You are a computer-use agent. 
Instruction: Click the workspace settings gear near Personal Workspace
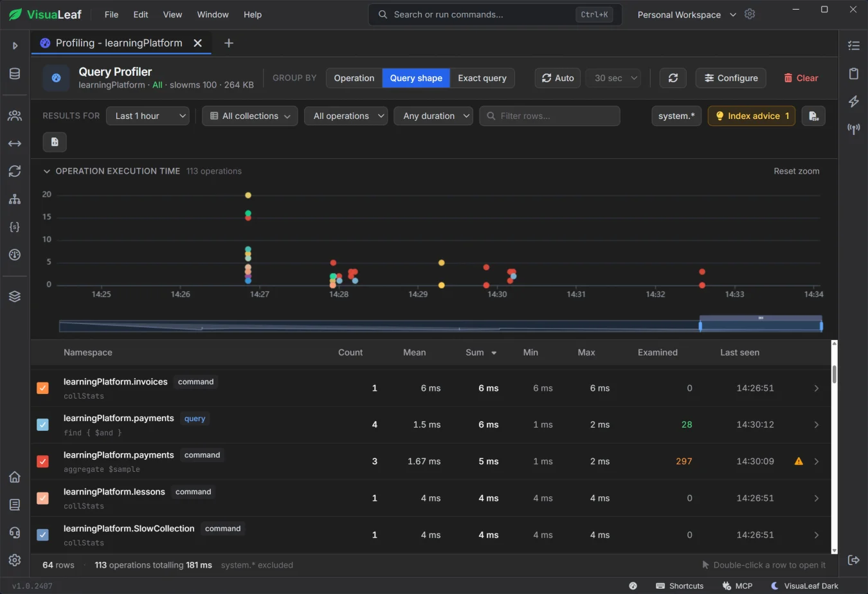tap(750, 14)
